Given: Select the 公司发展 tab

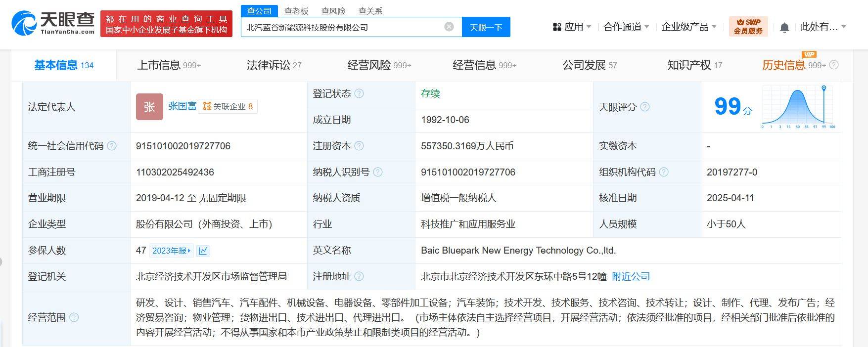Looking at the screenshot, I should point(590,65).
